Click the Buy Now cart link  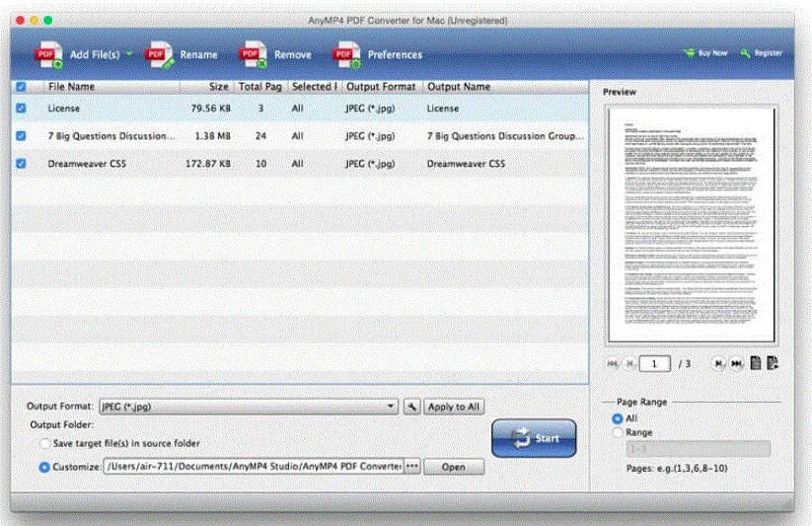[705, 53]
